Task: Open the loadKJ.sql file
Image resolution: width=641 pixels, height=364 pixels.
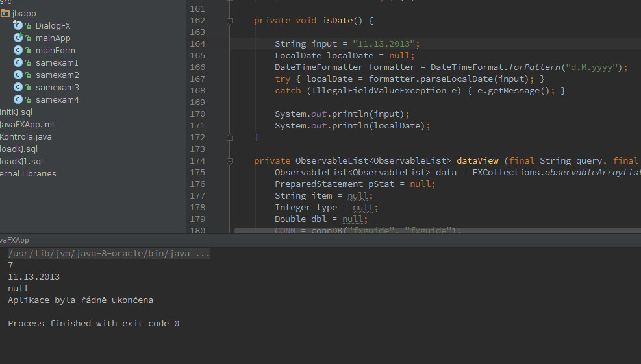Action: (x=19, y=149)
